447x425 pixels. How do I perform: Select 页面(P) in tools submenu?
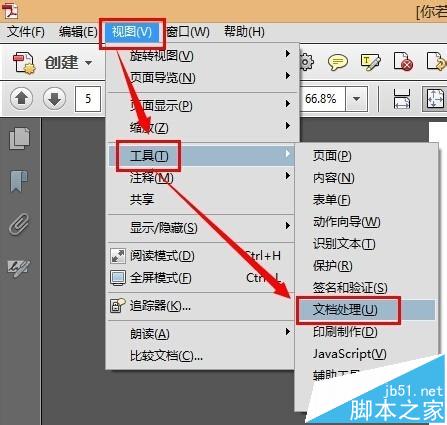[x=366, y=155]
